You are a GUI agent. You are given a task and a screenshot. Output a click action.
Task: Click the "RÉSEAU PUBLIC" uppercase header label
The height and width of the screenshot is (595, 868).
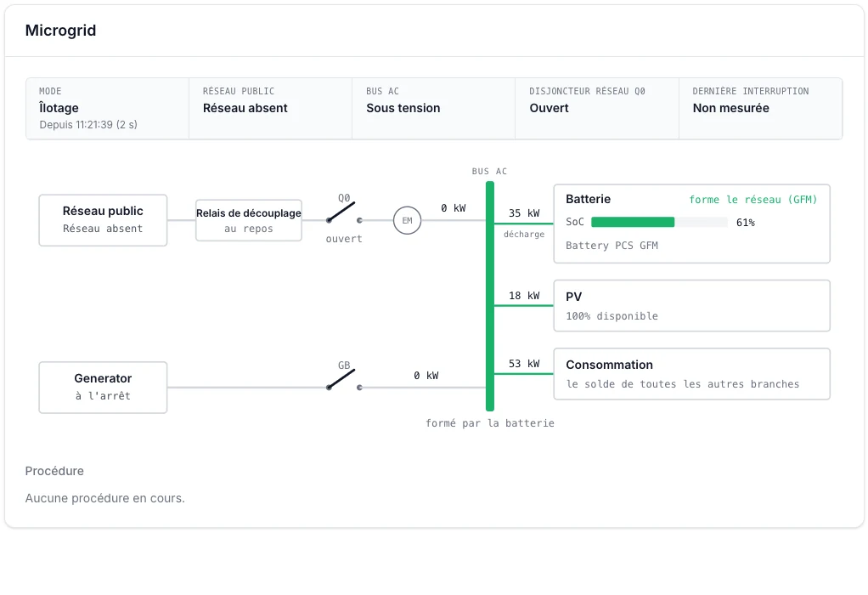(239, 92)
